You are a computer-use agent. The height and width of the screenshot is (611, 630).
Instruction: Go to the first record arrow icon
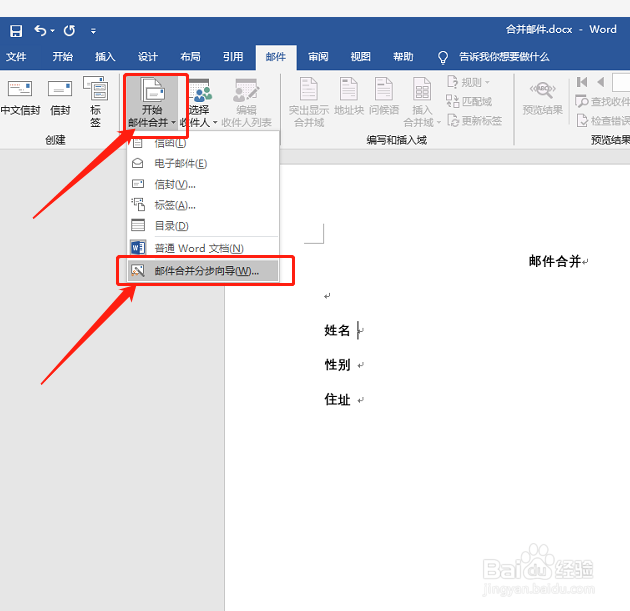582,82
